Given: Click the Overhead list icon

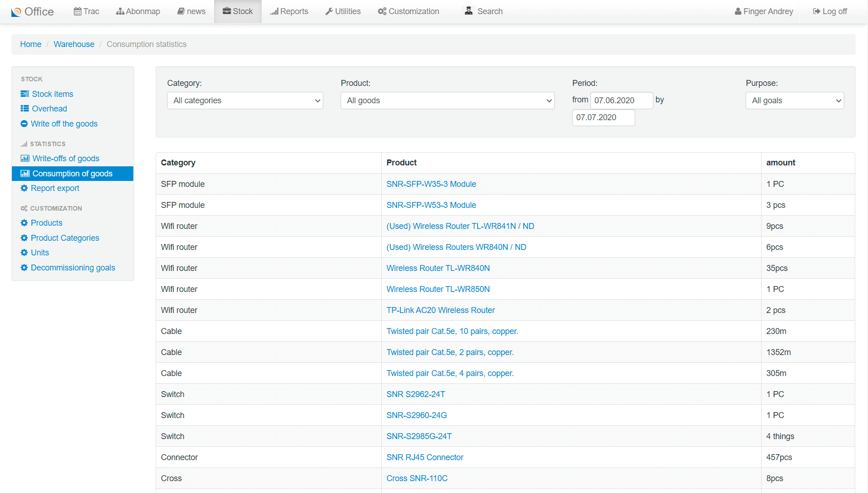Looking at the screenshot, I should [x=25, y=108].
